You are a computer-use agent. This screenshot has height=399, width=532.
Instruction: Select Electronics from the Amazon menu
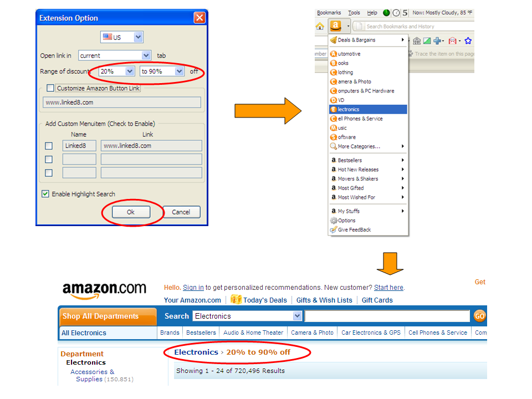click(x=368, y=110)
